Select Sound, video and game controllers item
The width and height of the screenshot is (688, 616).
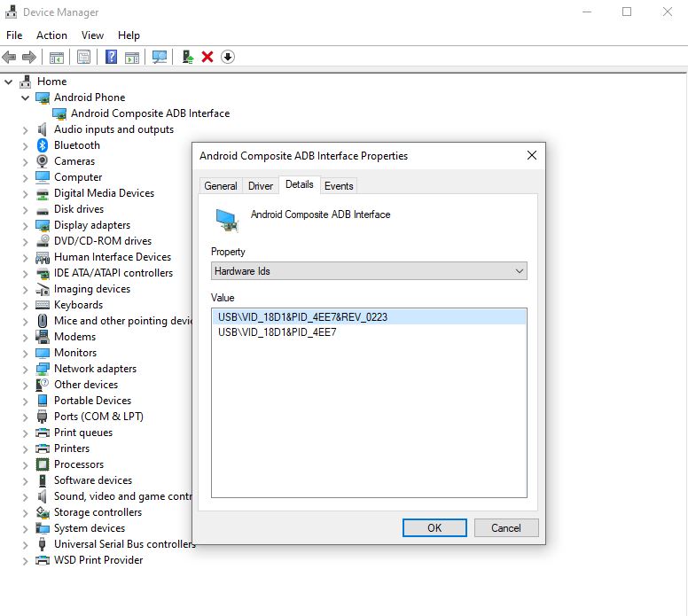point(123,496)
